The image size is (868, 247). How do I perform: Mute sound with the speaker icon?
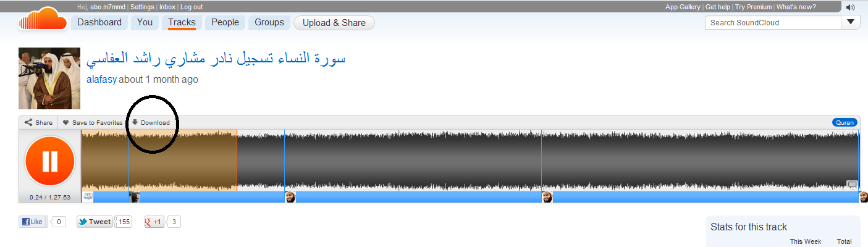pos(851,7)
